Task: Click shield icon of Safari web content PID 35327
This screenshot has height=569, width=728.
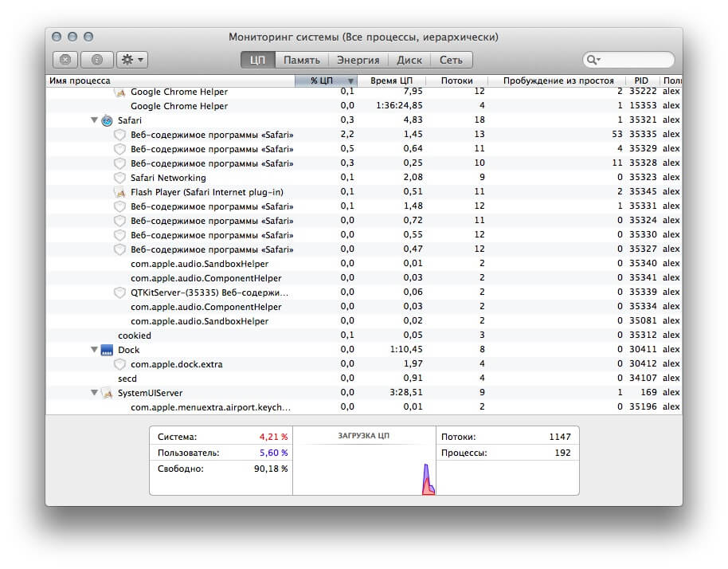Action: (119, 249)
